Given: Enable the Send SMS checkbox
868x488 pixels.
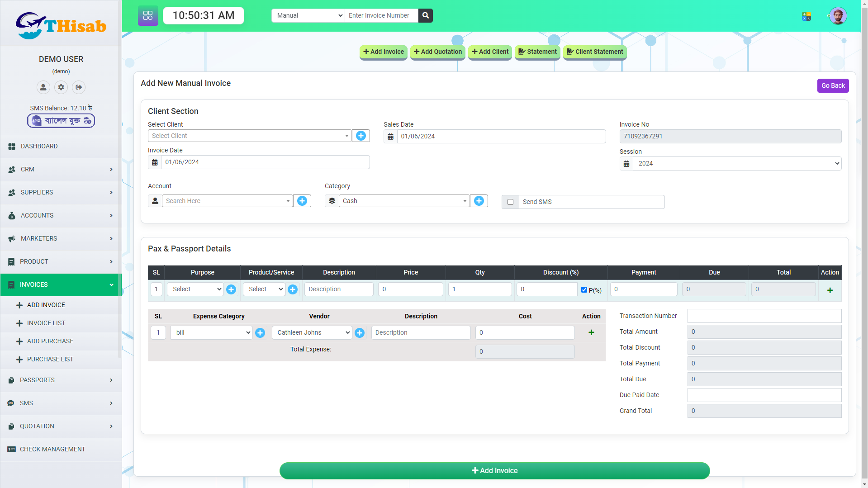Looking at the screenshot, I should pyautogui.click(x=510, y=202).
